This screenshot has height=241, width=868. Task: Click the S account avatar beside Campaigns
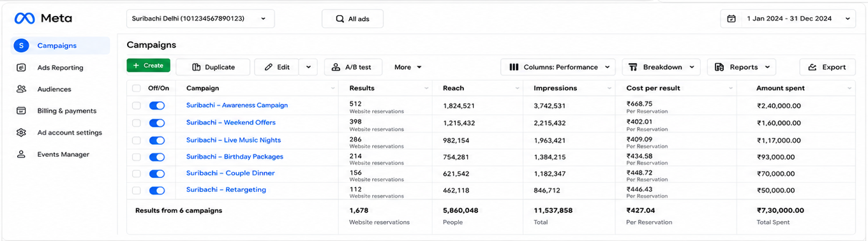[21, 45]
